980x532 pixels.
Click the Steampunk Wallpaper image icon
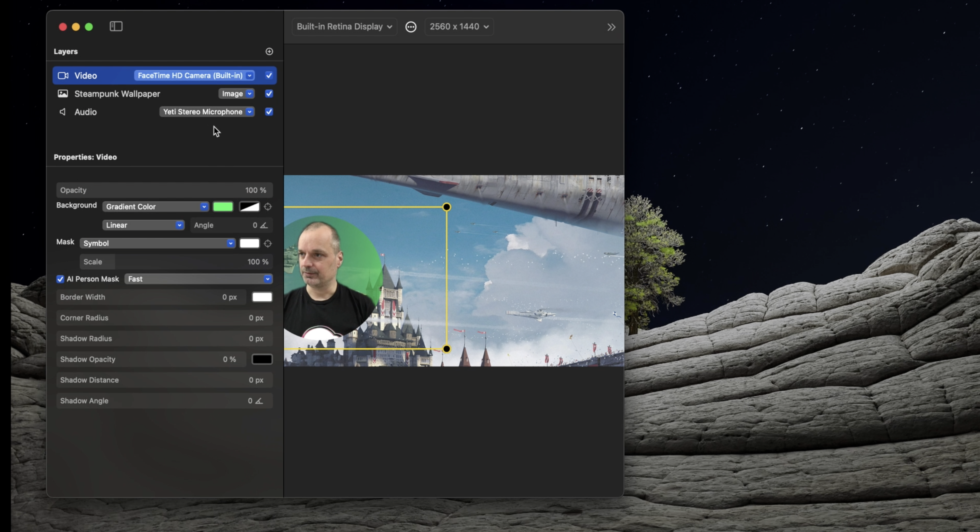[x=63, y=93]
